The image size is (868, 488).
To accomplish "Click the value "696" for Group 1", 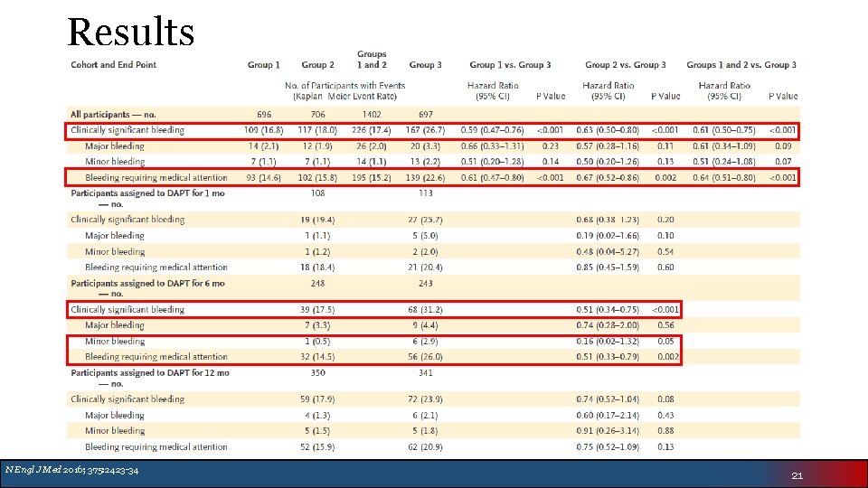I will pyautogui.click(x=264, y=115).
